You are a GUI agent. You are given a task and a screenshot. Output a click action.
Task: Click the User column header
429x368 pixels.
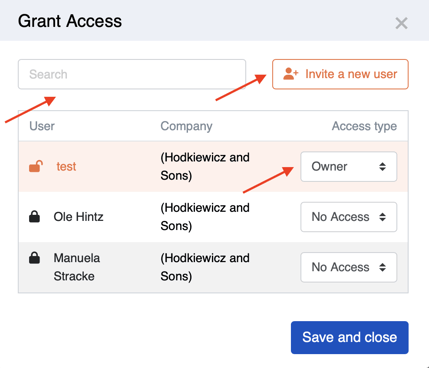tap(42, 126)
